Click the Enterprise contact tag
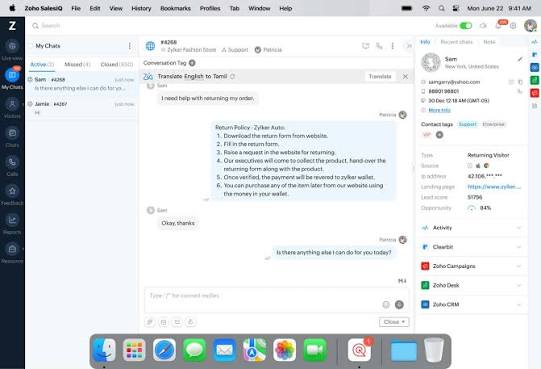The height and width of the screenshot is (369, 541). click(x=493, y=124)
